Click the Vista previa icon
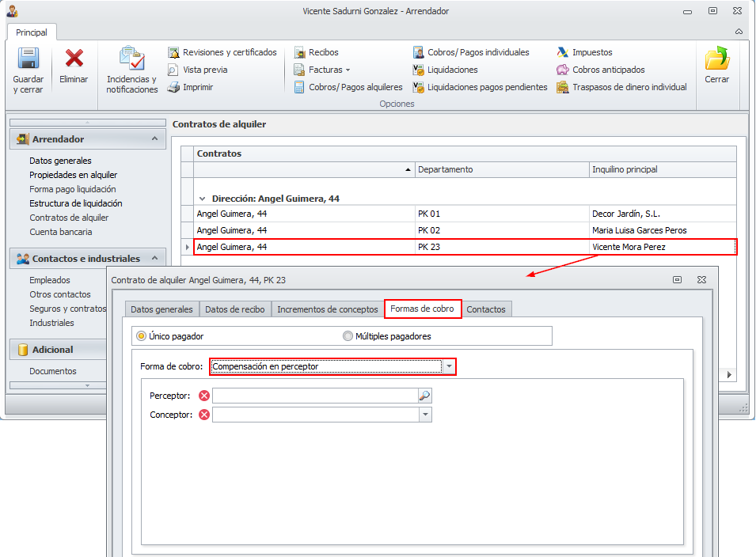This screenshot has height=557, width=756. point(173,70)
